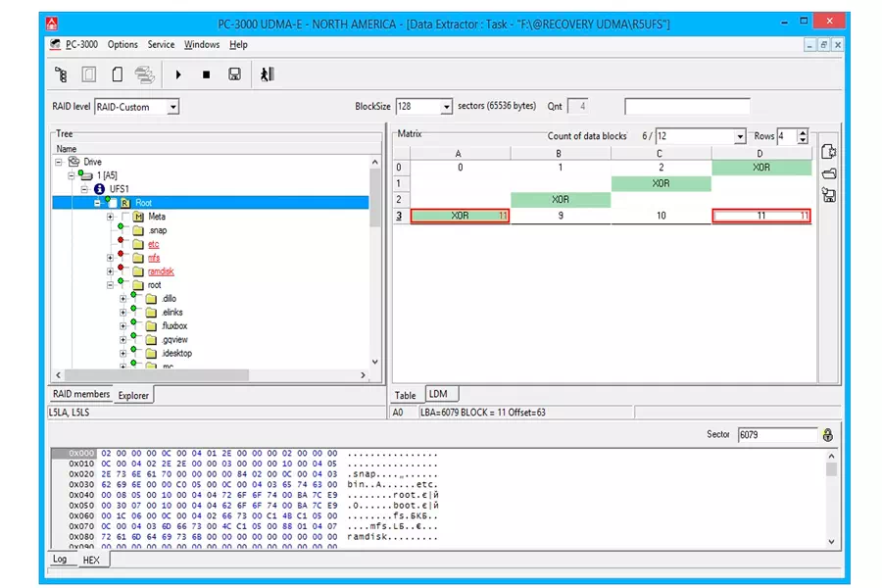Click the tree horizontal scrollbar thumb
The height and width of the screenshot is (588, 882).
[157, 374]
